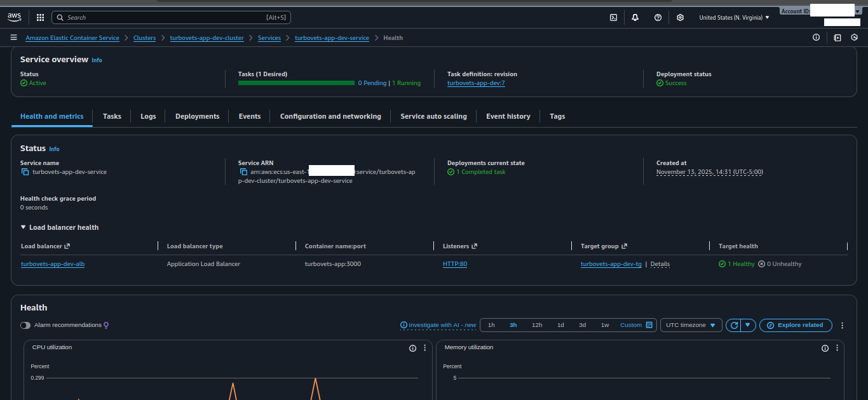Collapse the Load balancer health section

click(23, 227)
